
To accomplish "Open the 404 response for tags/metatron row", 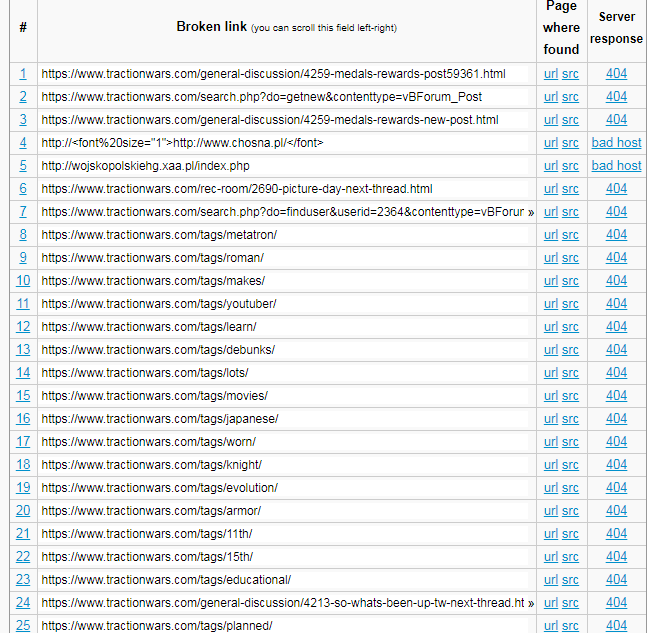I will tap(616, 235).
